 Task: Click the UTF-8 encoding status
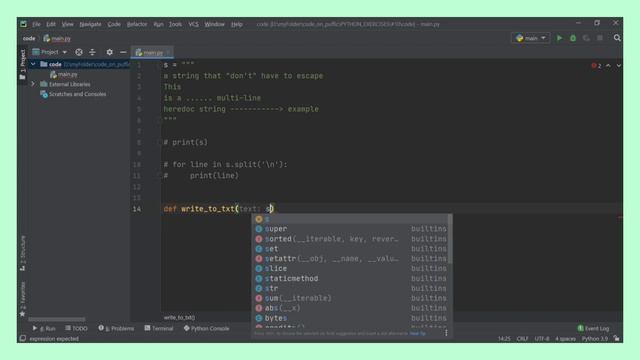point(542,338)
